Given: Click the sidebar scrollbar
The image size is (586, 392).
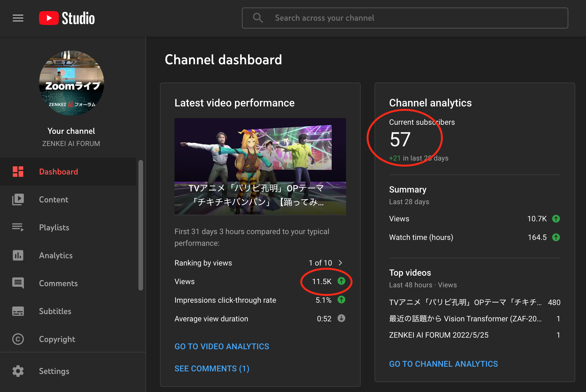Looking at the screenshot, I should (x=141, y=225).
